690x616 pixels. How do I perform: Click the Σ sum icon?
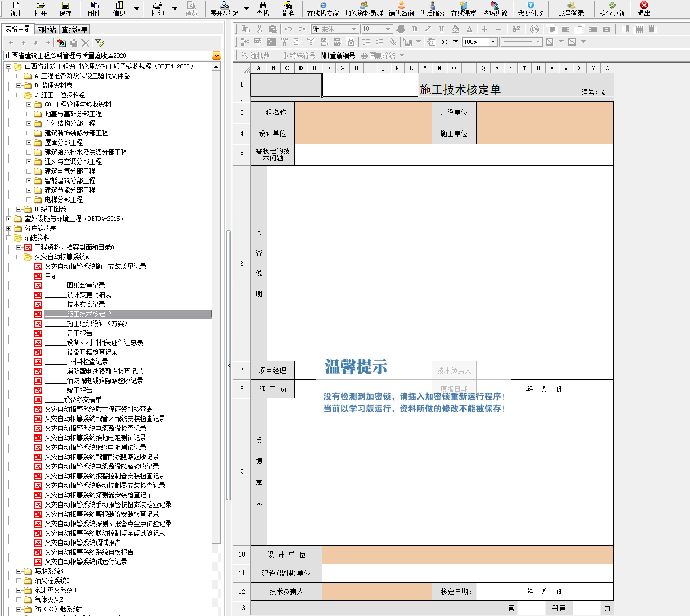point(444,42)
